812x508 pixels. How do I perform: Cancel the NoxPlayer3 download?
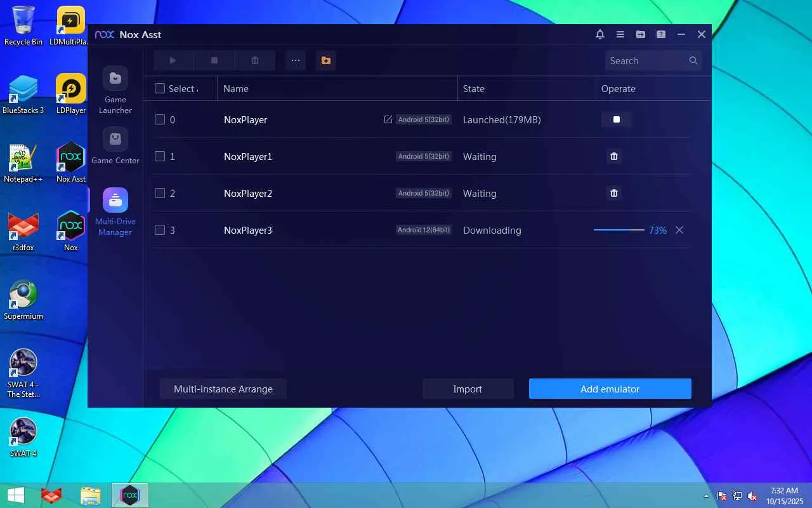pyautogui.click(x=679, y=230)
